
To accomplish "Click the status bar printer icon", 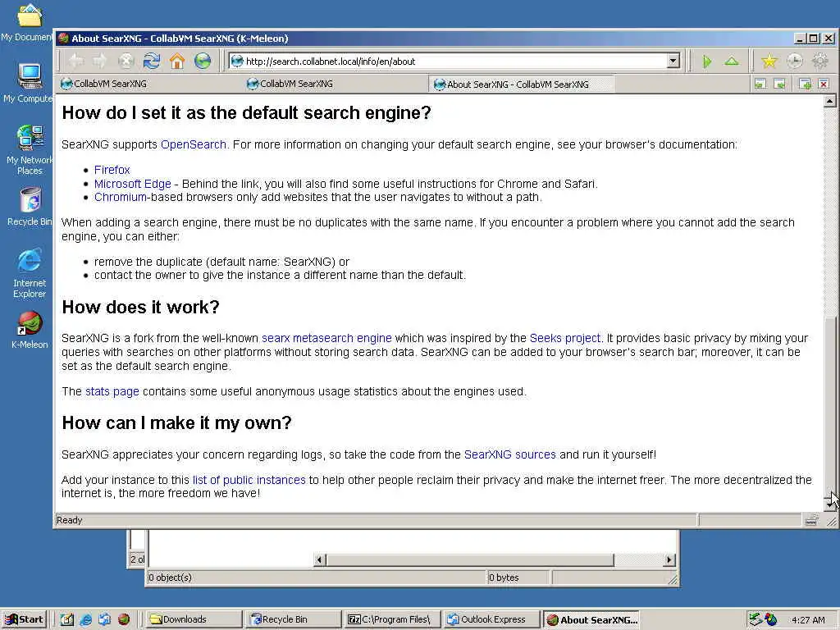I will [811, 519].
